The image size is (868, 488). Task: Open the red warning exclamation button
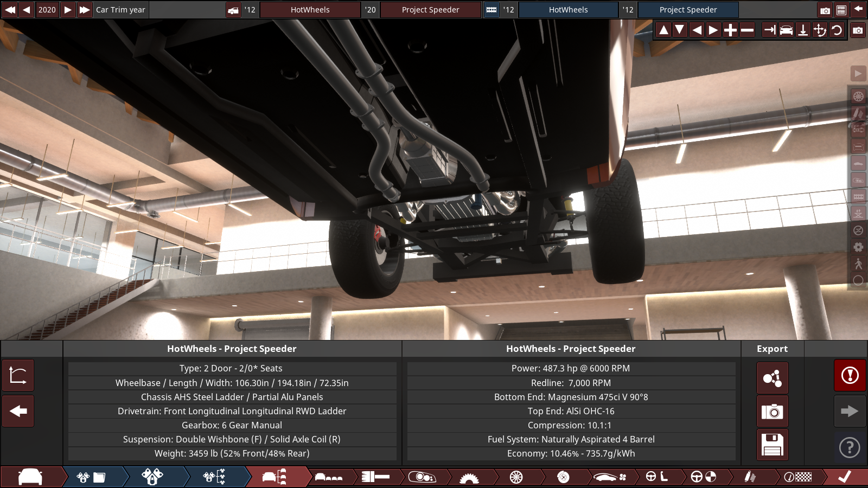click(x=850, y=375)
